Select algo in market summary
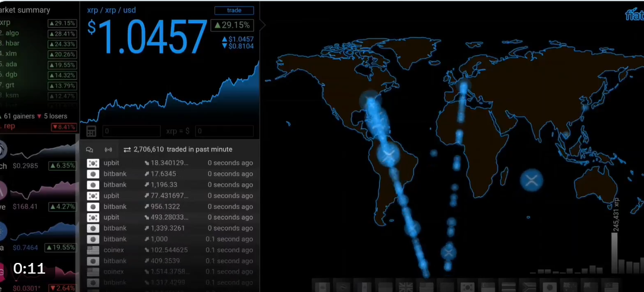 tap(12, 33)
